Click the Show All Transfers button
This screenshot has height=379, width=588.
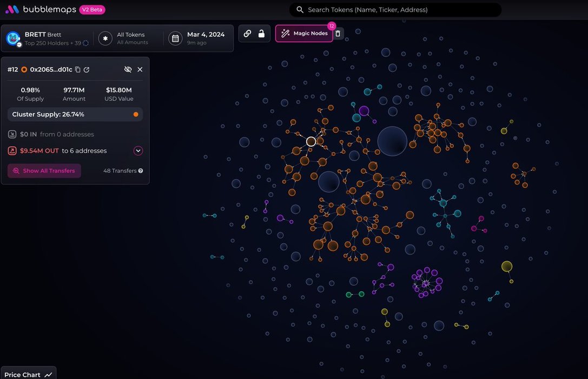click(44, 171)
